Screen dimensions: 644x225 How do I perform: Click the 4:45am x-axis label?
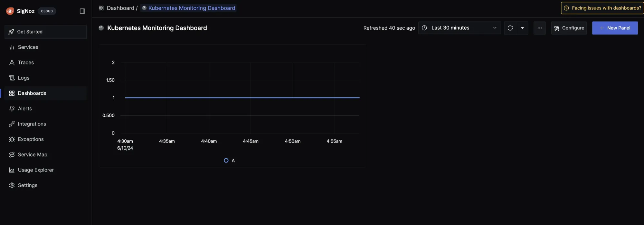251,141
